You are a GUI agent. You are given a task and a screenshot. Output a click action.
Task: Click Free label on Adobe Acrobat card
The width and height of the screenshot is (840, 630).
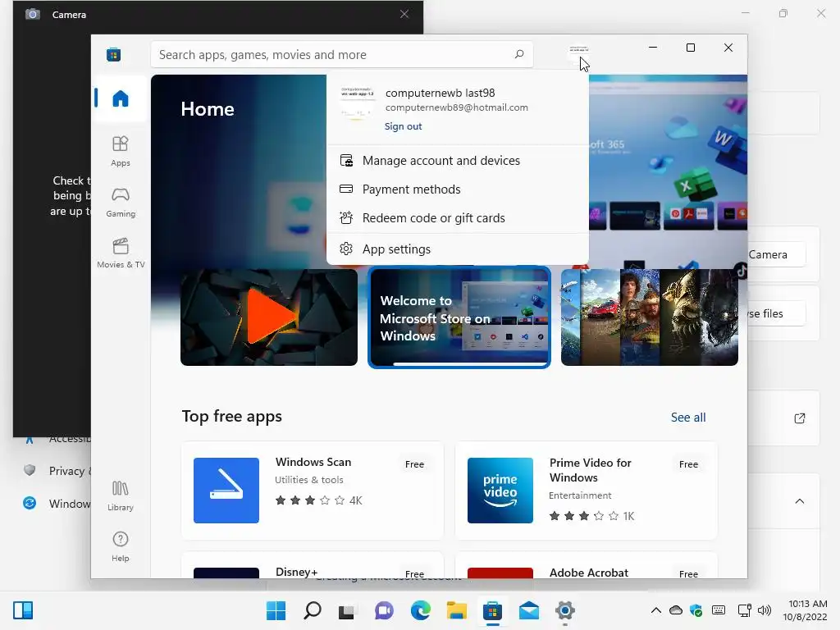(688, 573)
